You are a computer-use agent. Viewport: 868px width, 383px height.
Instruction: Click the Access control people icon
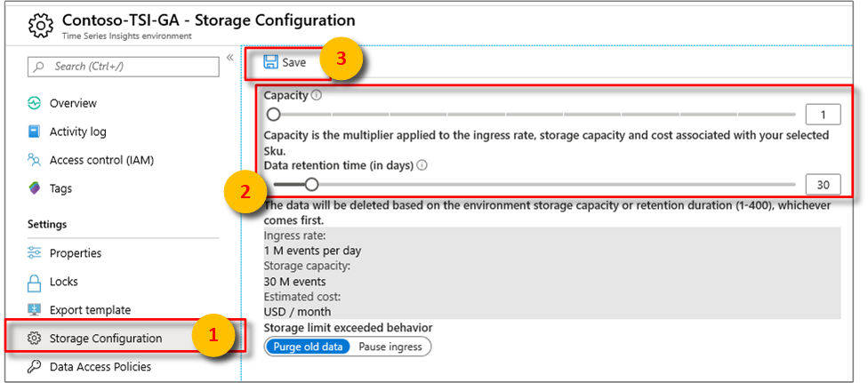[35, 160]
